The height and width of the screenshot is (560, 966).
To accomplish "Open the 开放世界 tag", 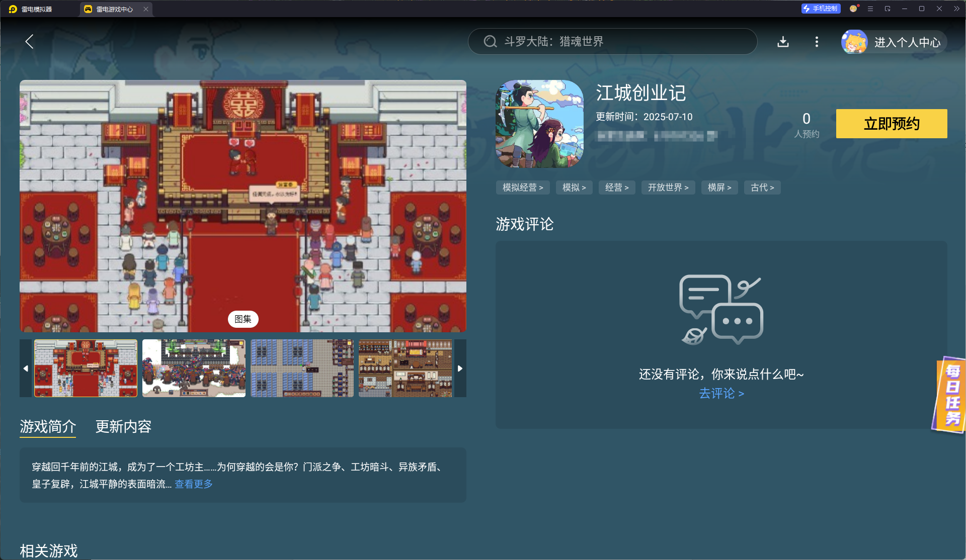I will pyautogui.click(x=668, y=188).
